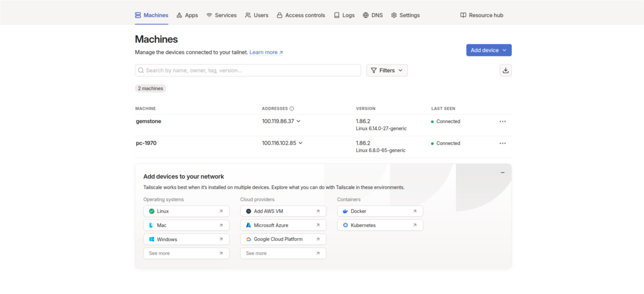644x294 pixels.
Task: Open the Resource hub link
Action: pyautogui.click(x=482, y=15)
